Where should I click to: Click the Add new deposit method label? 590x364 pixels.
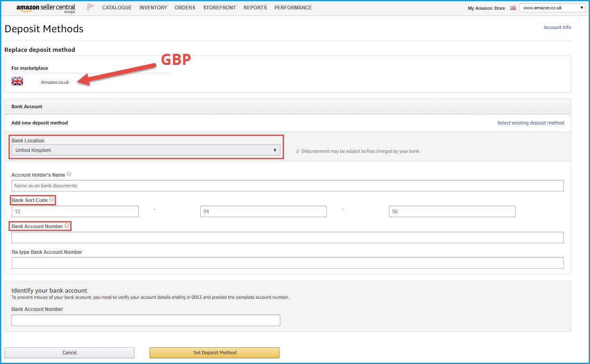(x=40, y=123)
